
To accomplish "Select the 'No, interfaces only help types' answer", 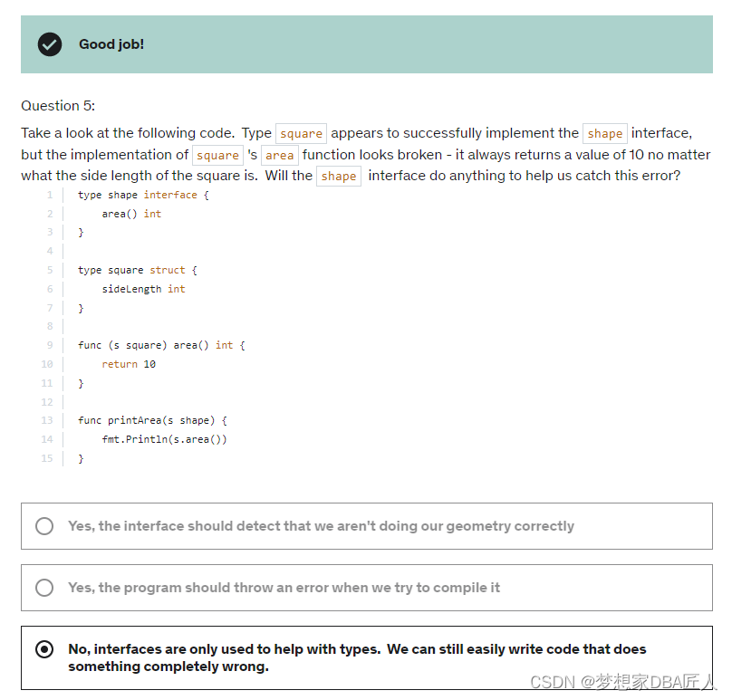I will (44, 649).
